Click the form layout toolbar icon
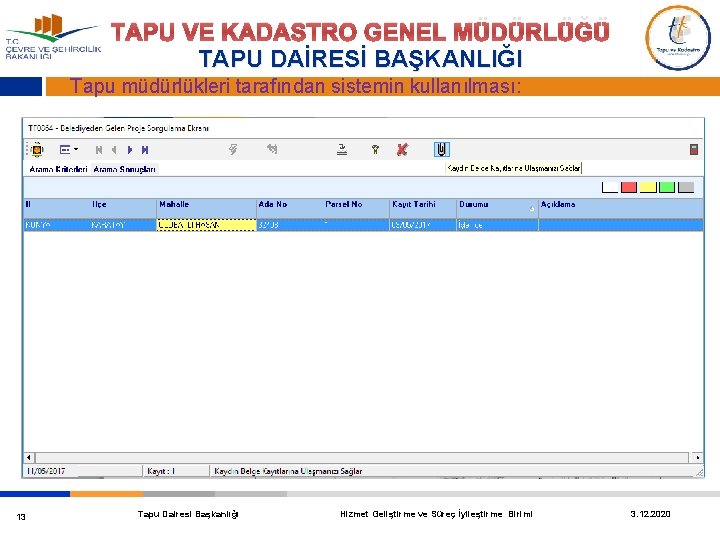 coord(65,149)
